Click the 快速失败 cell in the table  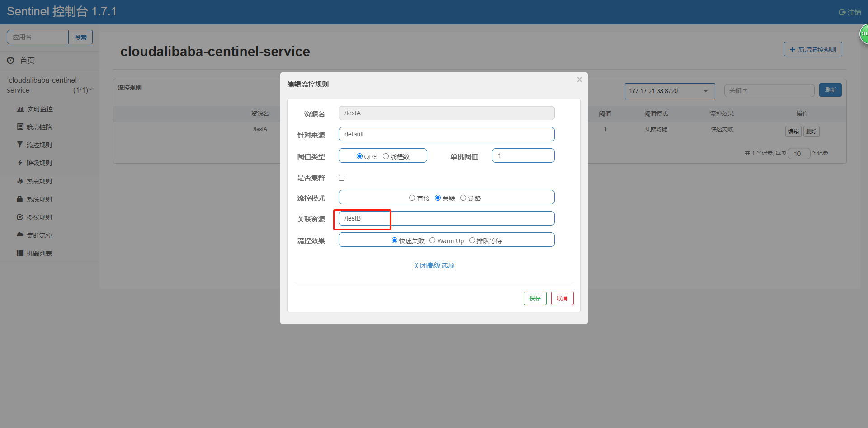(722, 129)
